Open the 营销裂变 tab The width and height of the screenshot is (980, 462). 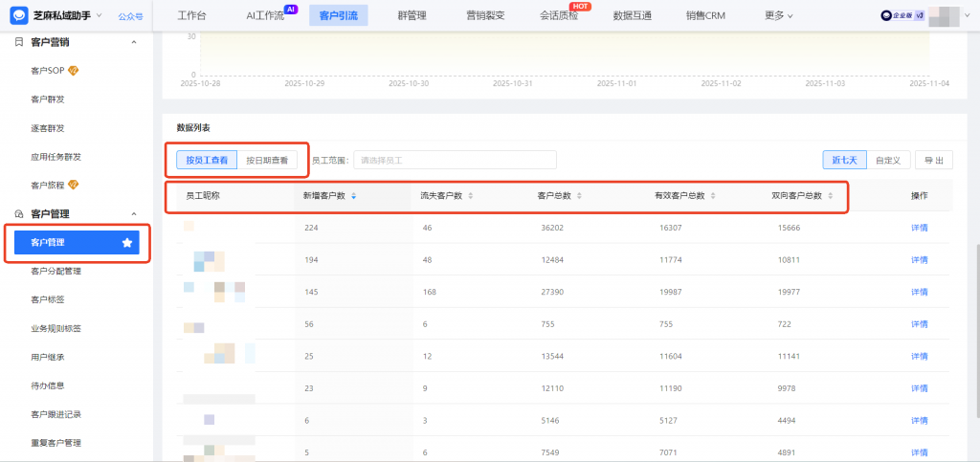pyautogui.click(x=485, y=15)
